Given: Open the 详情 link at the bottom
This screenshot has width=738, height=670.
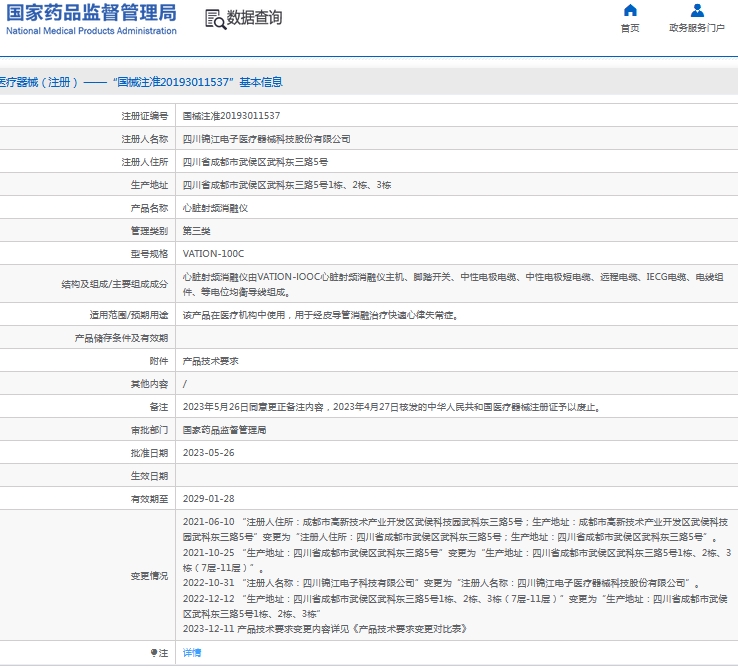Looking at the screenshot, I should click(192, 653).
